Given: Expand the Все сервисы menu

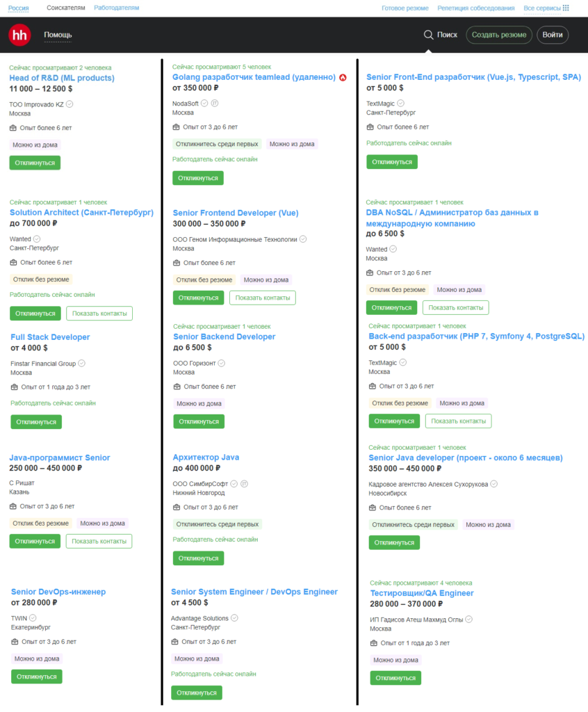Looking at the screenshot, I should [539, 8].
